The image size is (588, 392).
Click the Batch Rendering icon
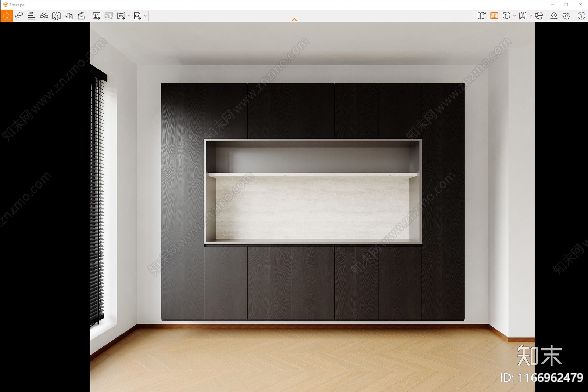[109, 16]
